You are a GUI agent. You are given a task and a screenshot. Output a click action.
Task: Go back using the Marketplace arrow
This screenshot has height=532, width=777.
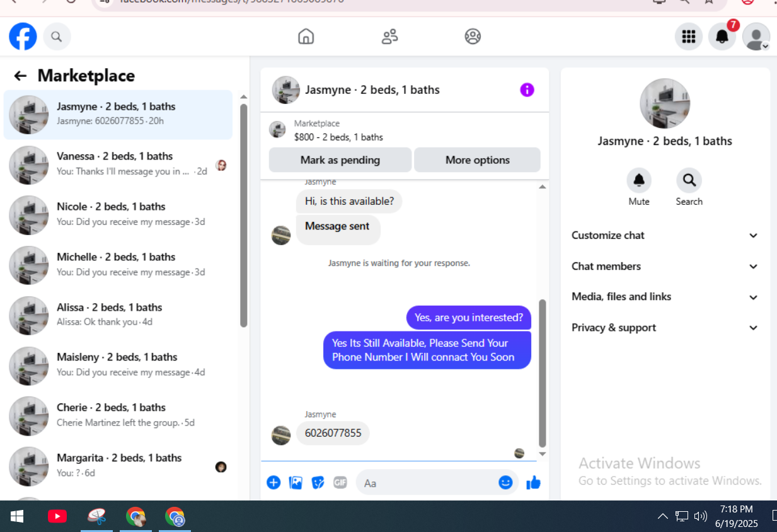click(20, 76)
